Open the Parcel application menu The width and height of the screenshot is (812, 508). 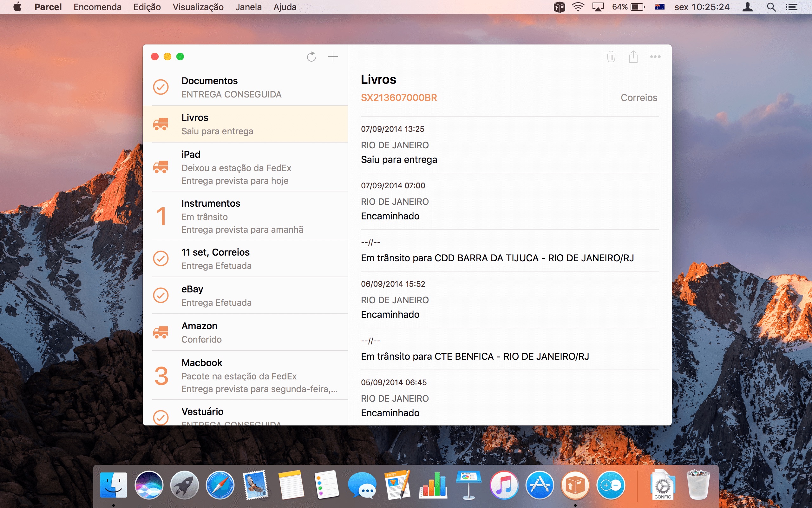click(x=48, y=7)
